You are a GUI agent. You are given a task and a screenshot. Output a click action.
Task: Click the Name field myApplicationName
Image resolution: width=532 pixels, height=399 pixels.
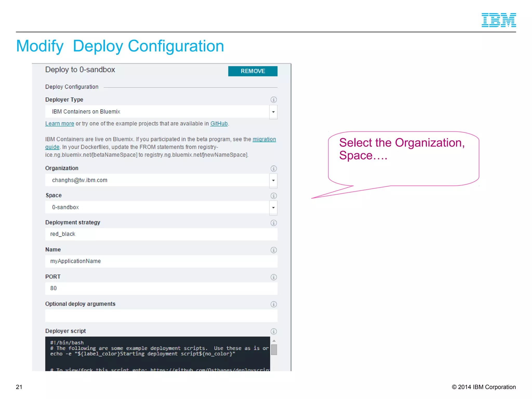point(161,261)
